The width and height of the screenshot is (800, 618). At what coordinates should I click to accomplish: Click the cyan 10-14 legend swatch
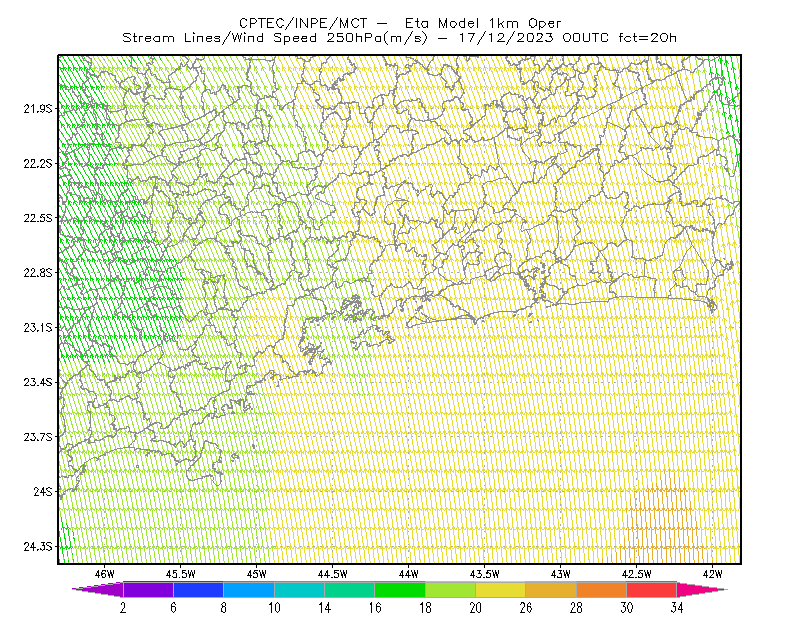click(x=299, y=589)
